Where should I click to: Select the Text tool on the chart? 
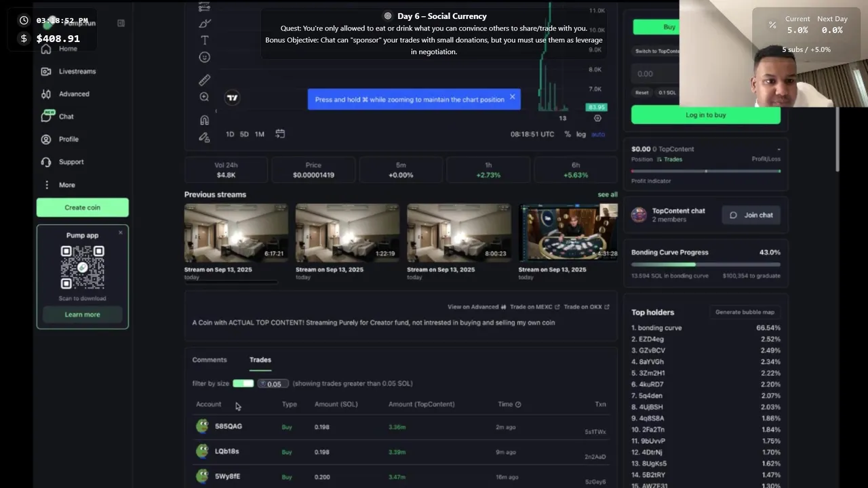204,40
